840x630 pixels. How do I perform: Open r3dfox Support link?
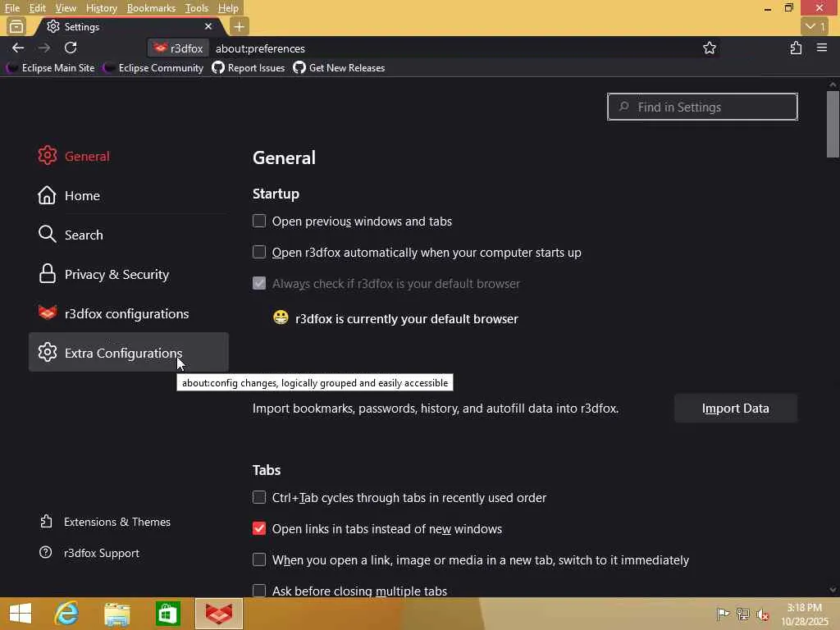pyautogui.click(x=89, y=553)
